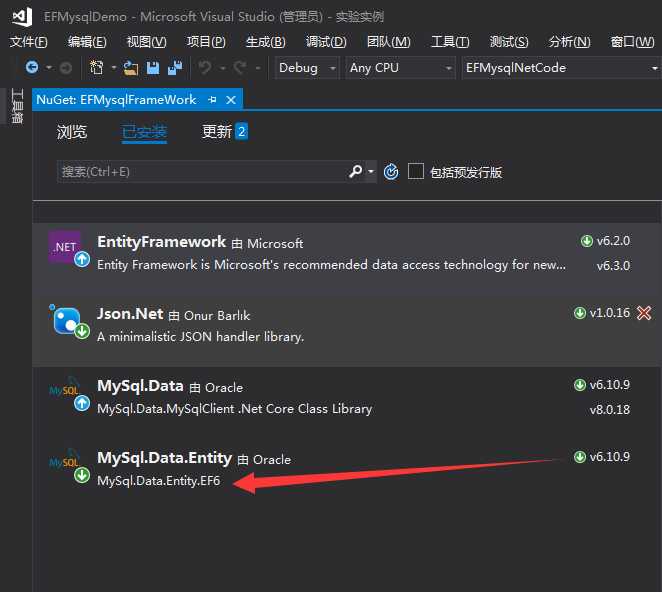Switch to the 浏览 browse tab
Viewport: 662px width, 592px height.
point(72,132)
